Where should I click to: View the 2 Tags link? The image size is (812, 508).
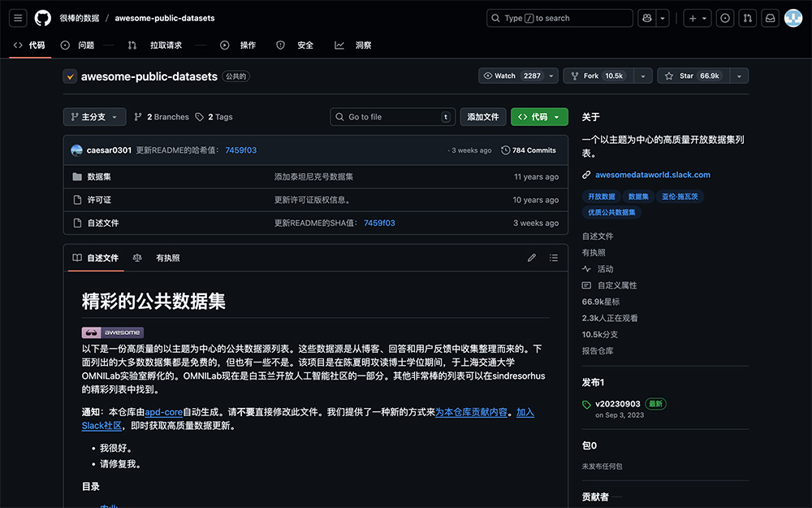coord(214,116)
